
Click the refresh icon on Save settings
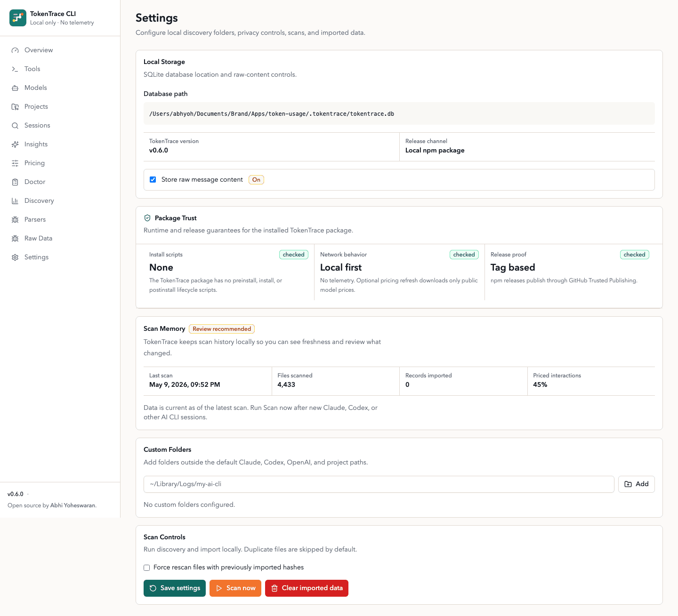coord(153,588)
